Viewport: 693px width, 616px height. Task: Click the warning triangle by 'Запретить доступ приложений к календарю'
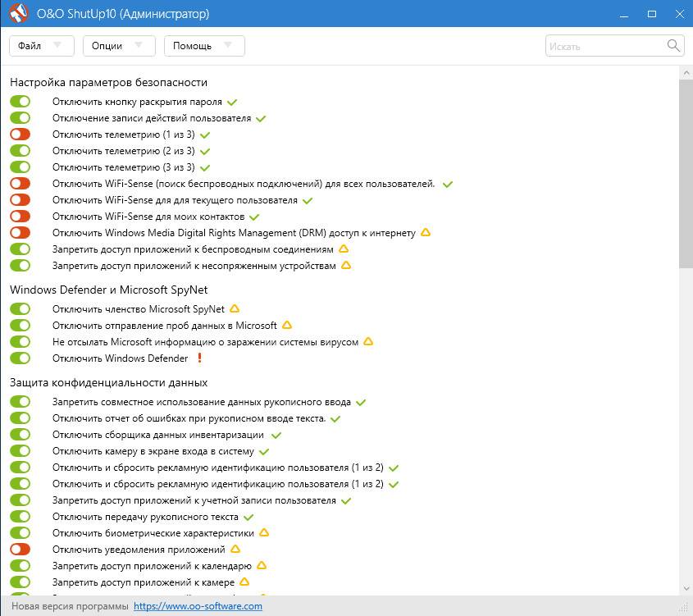pos(262,565)
